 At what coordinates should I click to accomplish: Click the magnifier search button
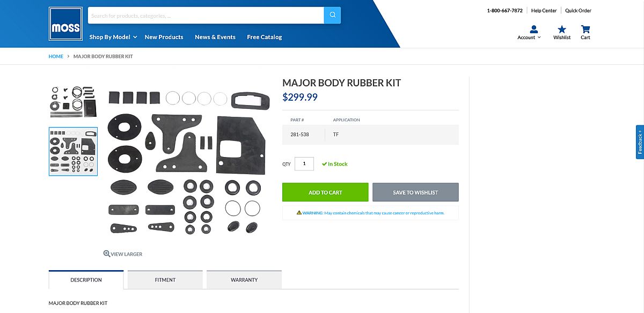(x=332, y=15)
